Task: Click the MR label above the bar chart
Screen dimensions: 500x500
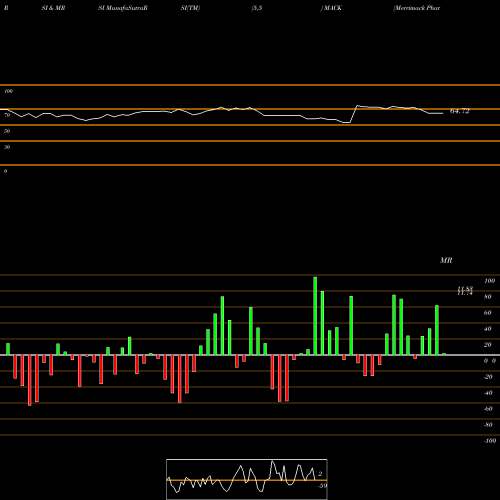Action: (x=446, y=260)
